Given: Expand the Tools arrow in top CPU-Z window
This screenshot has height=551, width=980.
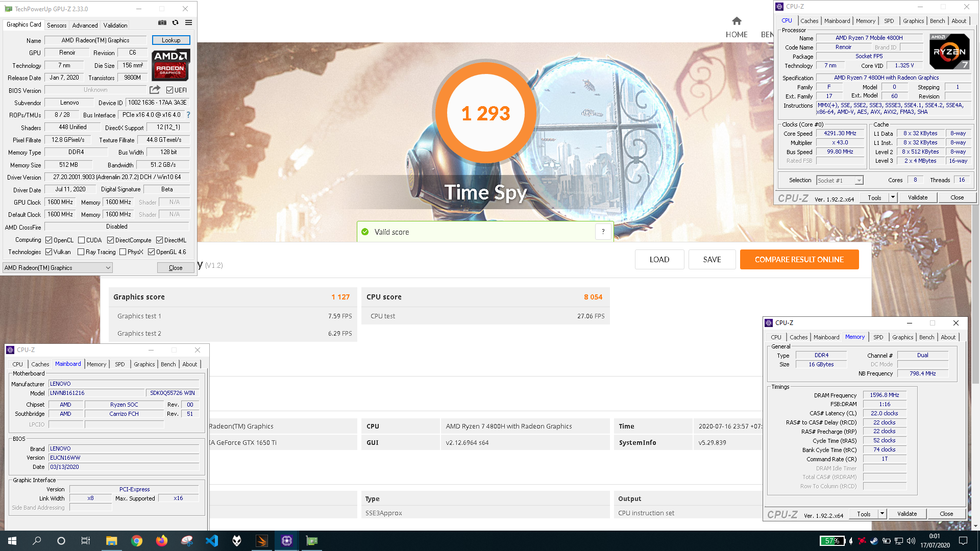Looking at the screenshot, I should 893,197.
